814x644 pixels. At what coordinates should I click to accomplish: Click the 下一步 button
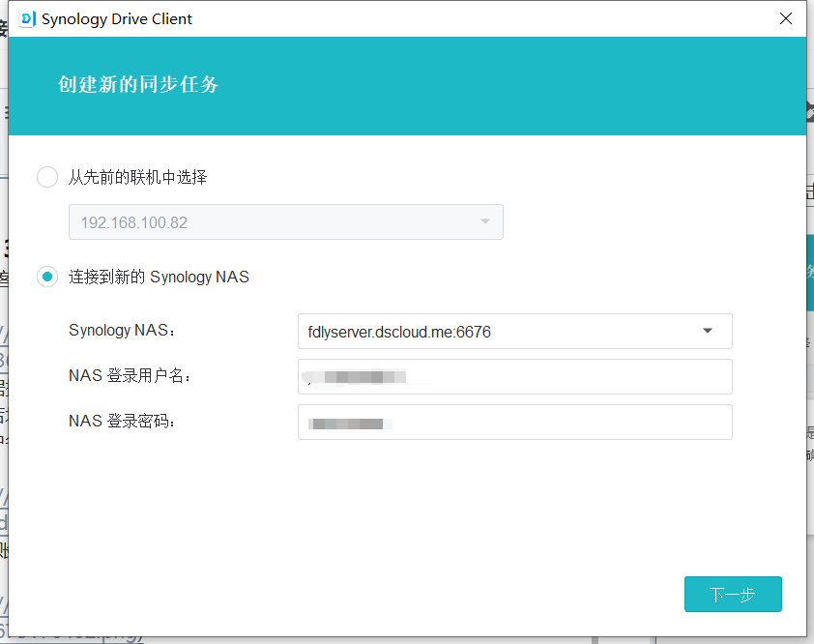(733, 594)
